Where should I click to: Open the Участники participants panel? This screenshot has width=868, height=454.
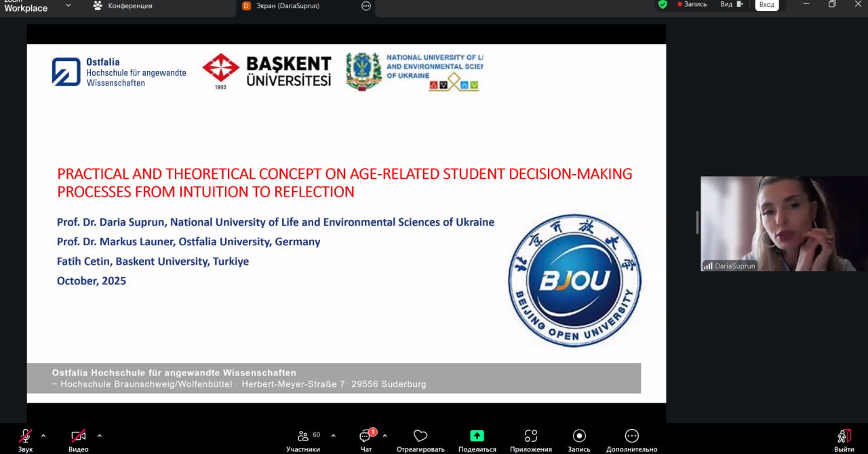[x=303, y=436]
